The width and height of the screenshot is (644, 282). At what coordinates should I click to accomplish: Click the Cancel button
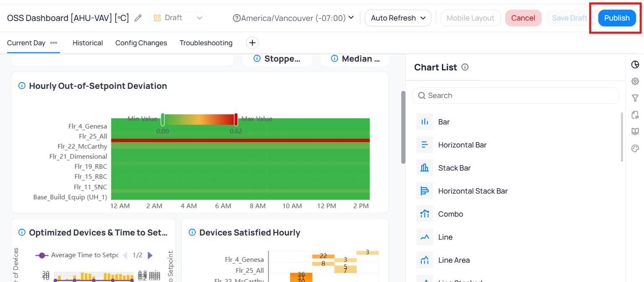[523, 18]
